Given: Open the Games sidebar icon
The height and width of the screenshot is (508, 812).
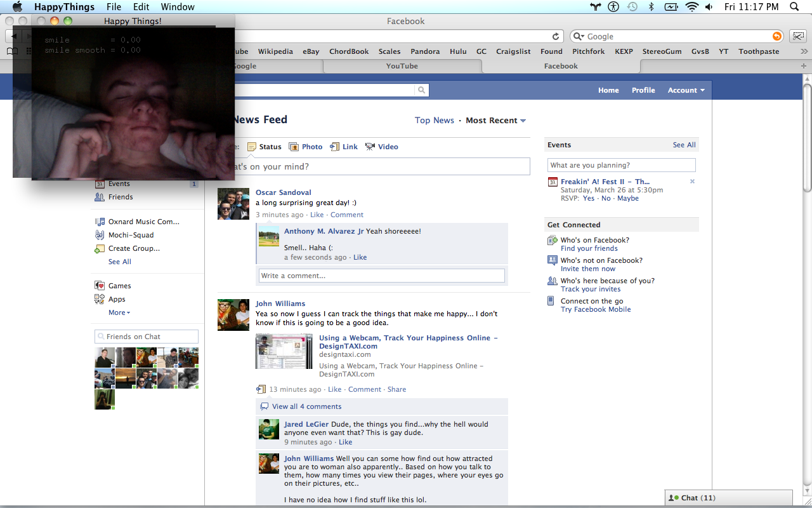Looking at the screenshot, I should click(x=100, y=286).
